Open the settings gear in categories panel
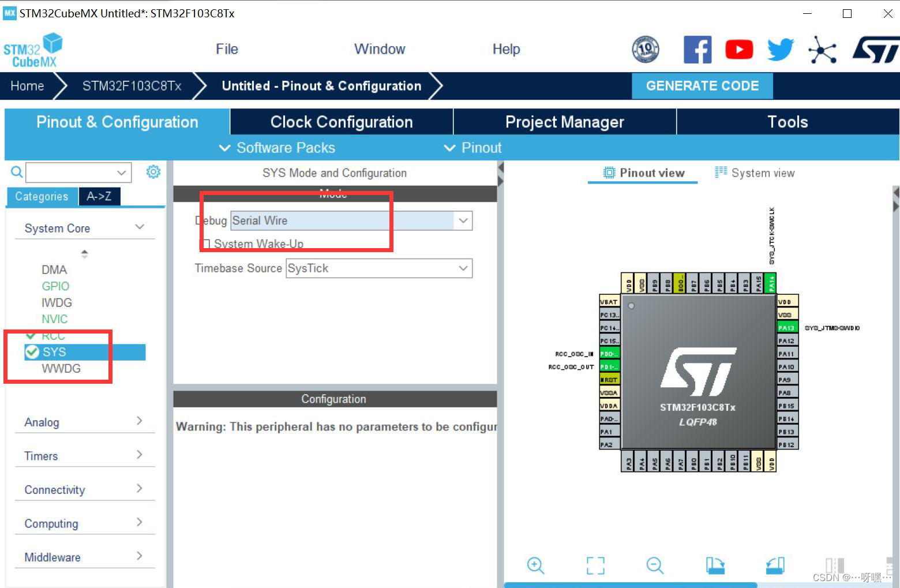The width and height of the screenshot is (900, 588). tap(153, 171)
